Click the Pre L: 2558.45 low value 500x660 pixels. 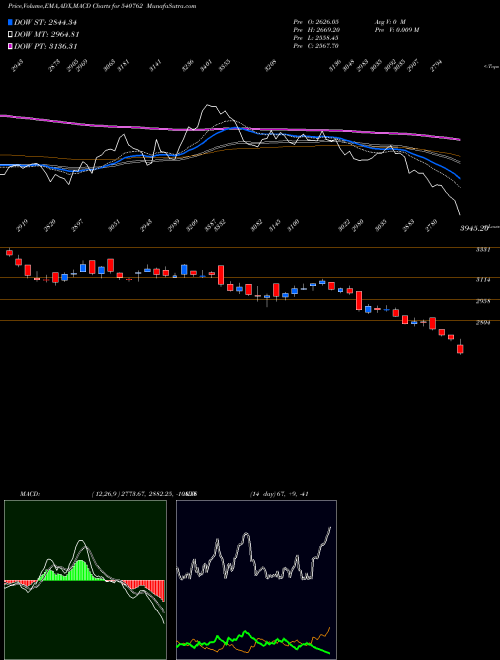(316, 38)
